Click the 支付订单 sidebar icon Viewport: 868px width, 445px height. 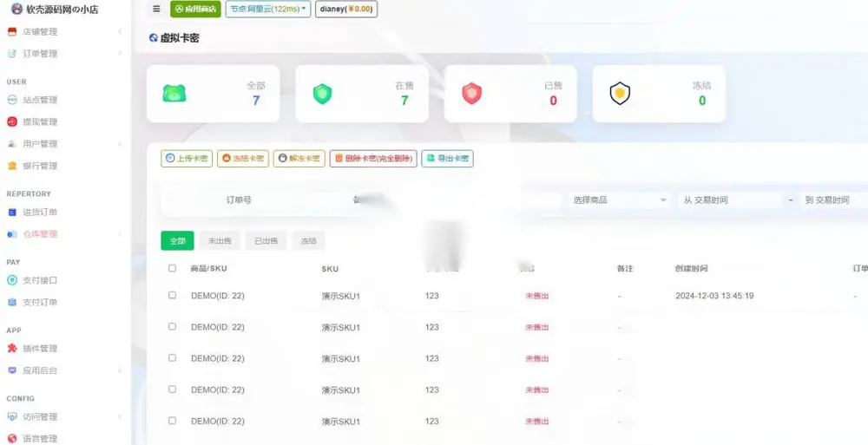pyautogui.click(x=12, y=302)
